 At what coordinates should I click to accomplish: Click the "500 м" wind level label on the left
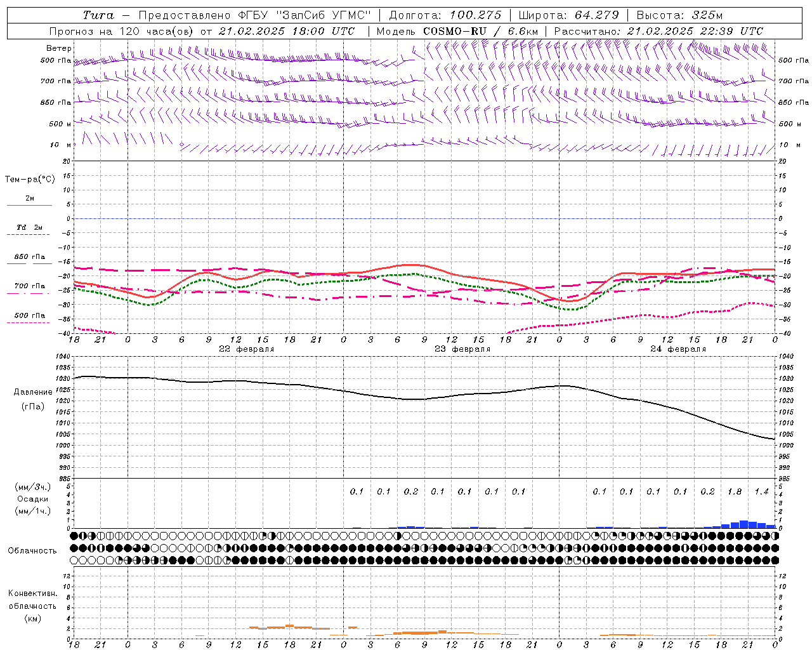(60, 124)
